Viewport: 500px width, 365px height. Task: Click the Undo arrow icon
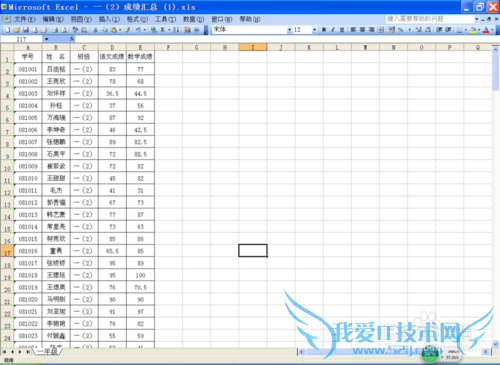(x=138, y=30)
